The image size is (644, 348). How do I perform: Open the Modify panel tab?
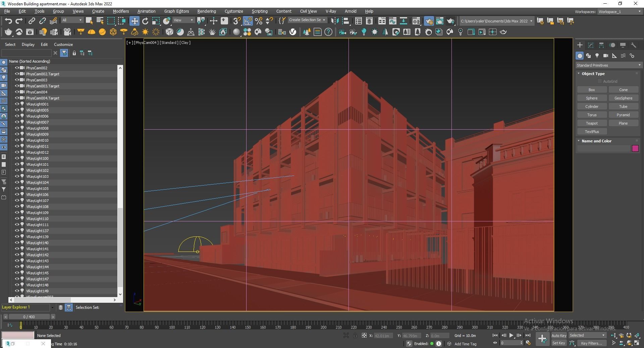click(591, 45)
